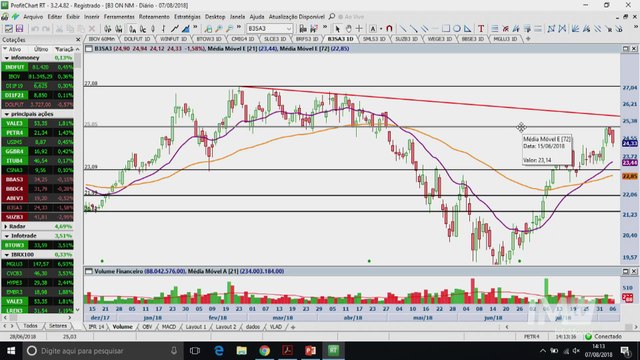Click the Todos button under quotes list
The width and height of the screenshot is (640, 360).
tap(30, 326)
